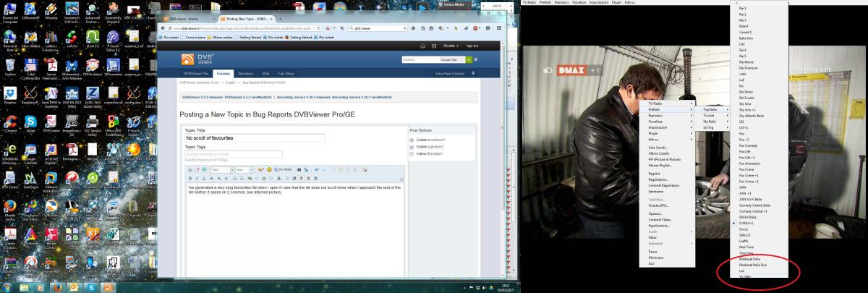Open the Size dropdown in editor
The width and height of the screenshot is (868, 293).
[244, 169]
